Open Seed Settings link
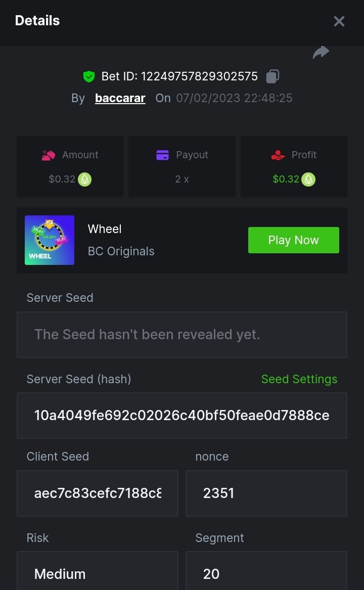The width and height of the screenshot is (364, 590). pos(299,379)
